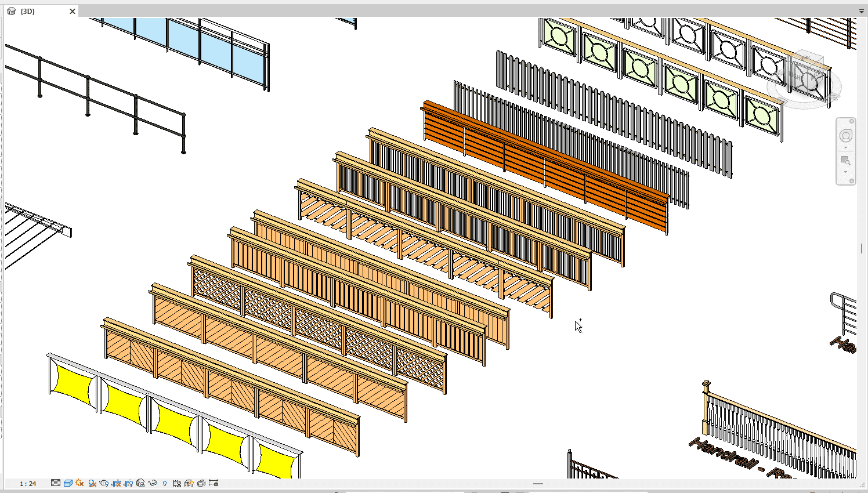Click Temporary Hide/Isolate glasses icon
The width and height of the screenshot is (868, 493).
click(153, 483)
